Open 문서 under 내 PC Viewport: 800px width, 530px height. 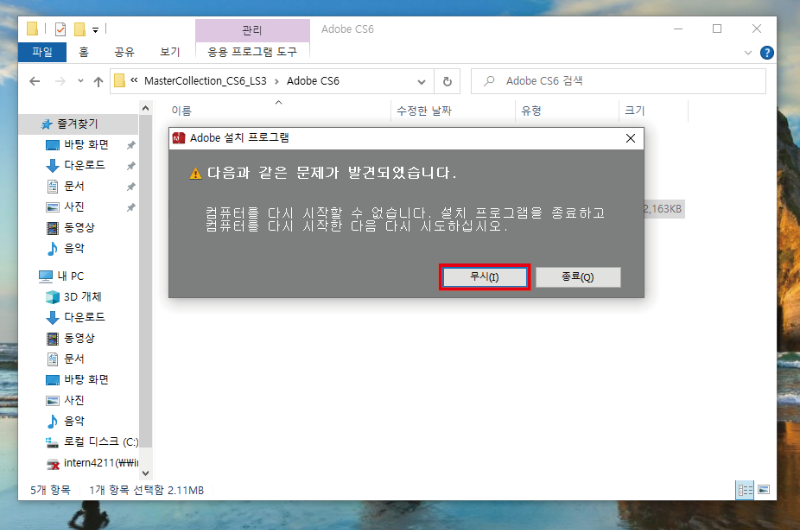point(74,359)
